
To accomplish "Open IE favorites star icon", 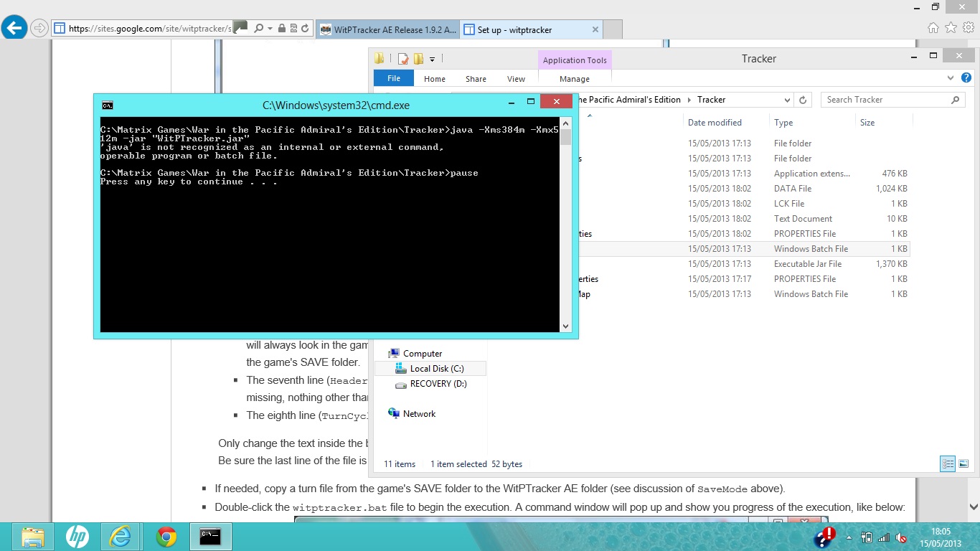I will pos(951,28).
